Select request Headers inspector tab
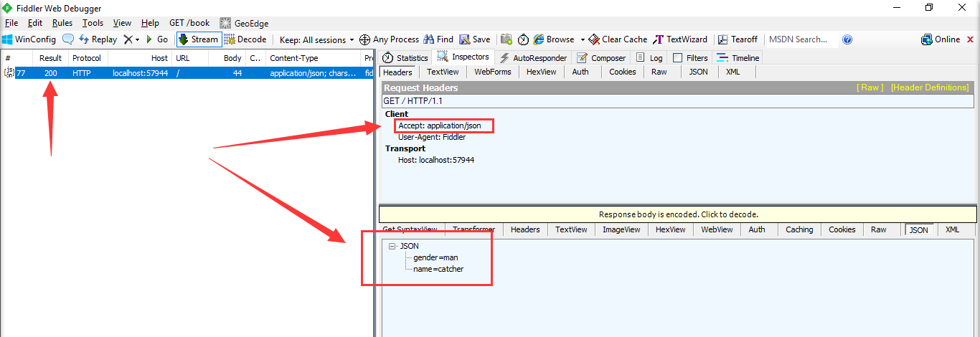The height and width of the screenshot is (337, 980). tap(397, 72)
